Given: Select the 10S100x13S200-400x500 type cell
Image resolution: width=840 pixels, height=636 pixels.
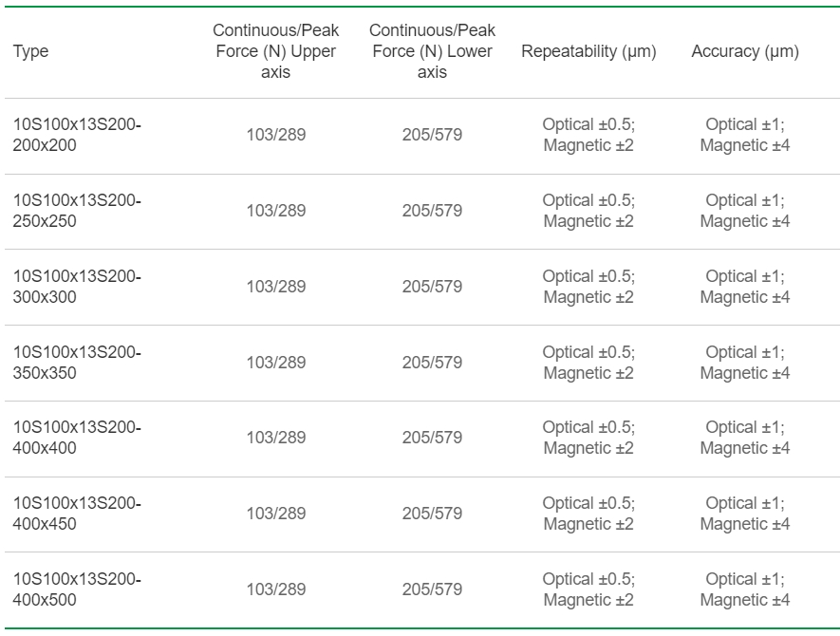Looking at the screenshot, I should pyautogui.click(x=77, y=589).
